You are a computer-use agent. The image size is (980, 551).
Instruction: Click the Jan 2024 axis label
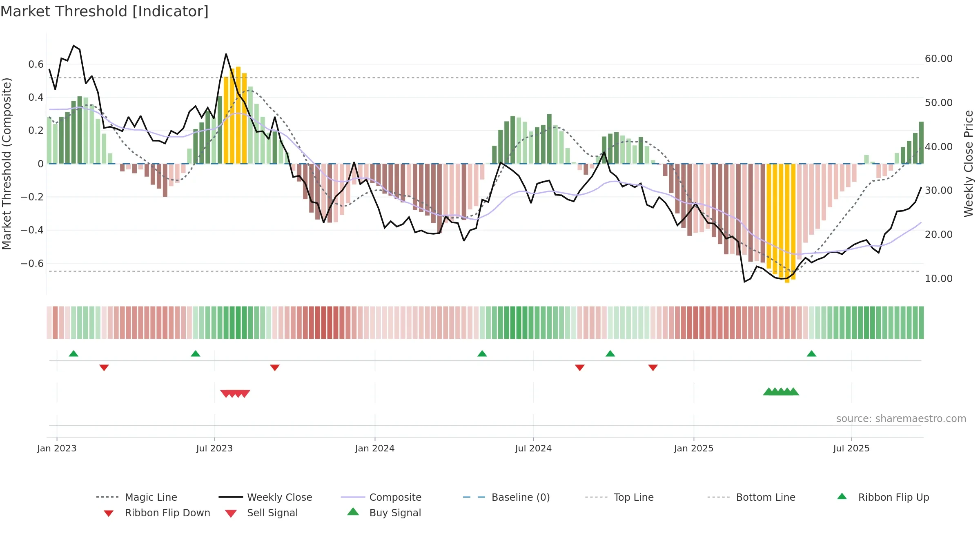(x=375, y=448)
